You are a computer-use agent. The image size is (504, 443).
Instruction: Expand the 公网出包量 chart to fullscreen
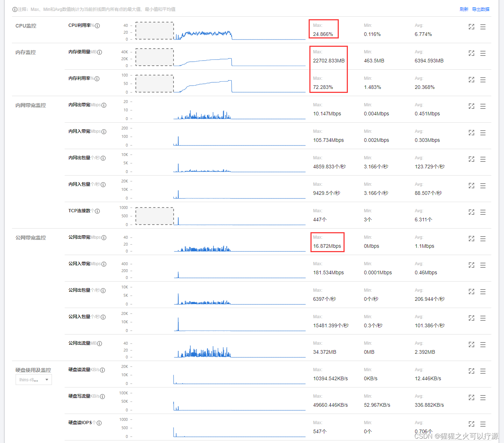pos(471,292)
